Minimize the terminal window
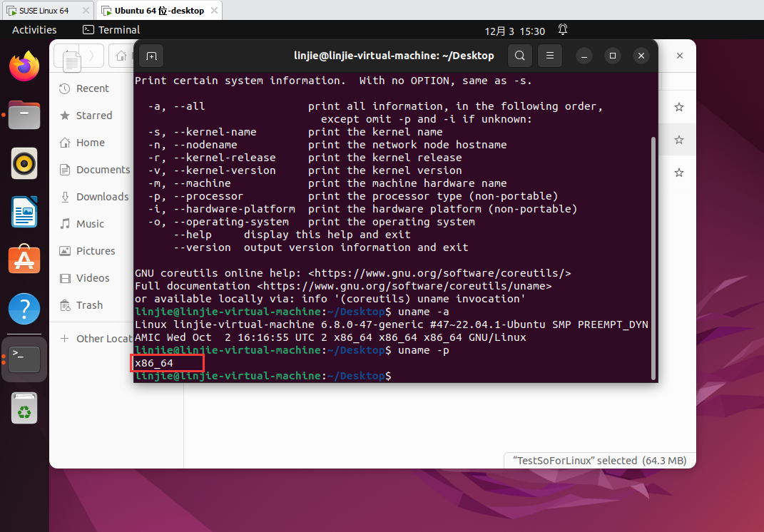Viewport: 764px width, 532px height. point(584,56)
